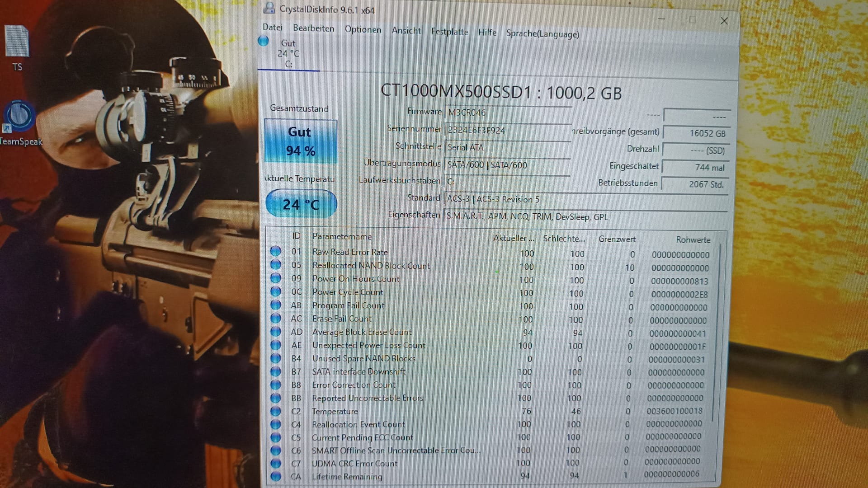
Task: Click status icon for Power On Hours Count
Action: pos(275,278)
